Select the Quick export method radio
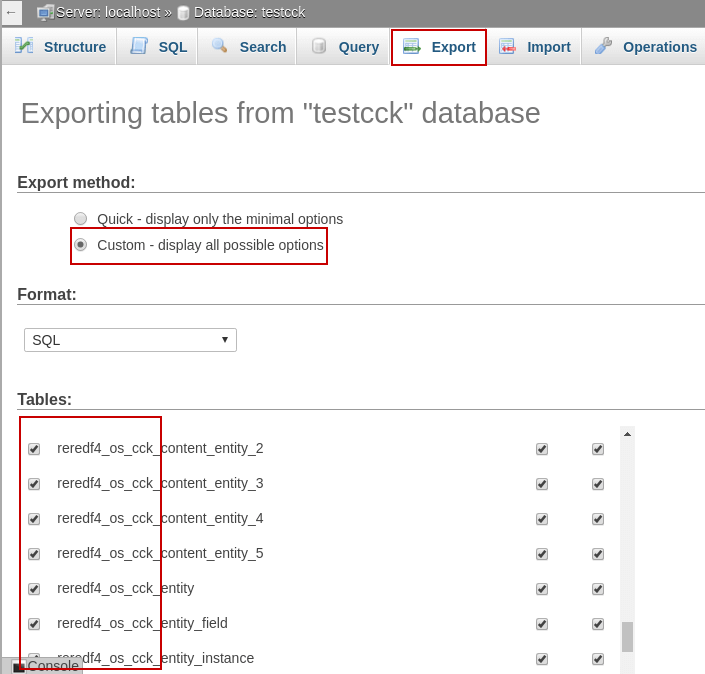705x674 pixels. [x=81, y=219]
